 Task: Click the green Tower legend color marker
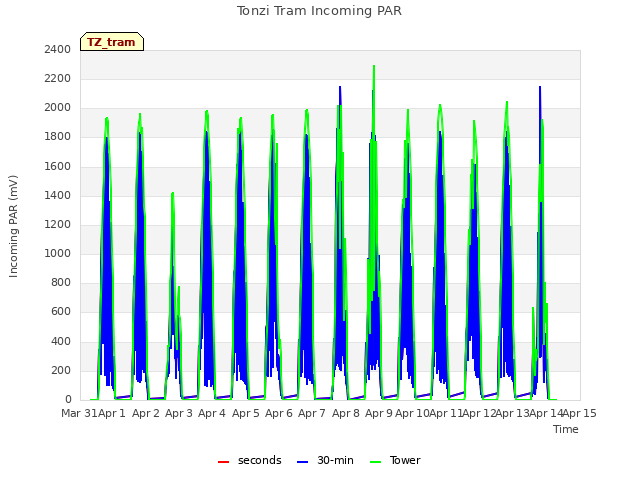(x=375, y=462)
